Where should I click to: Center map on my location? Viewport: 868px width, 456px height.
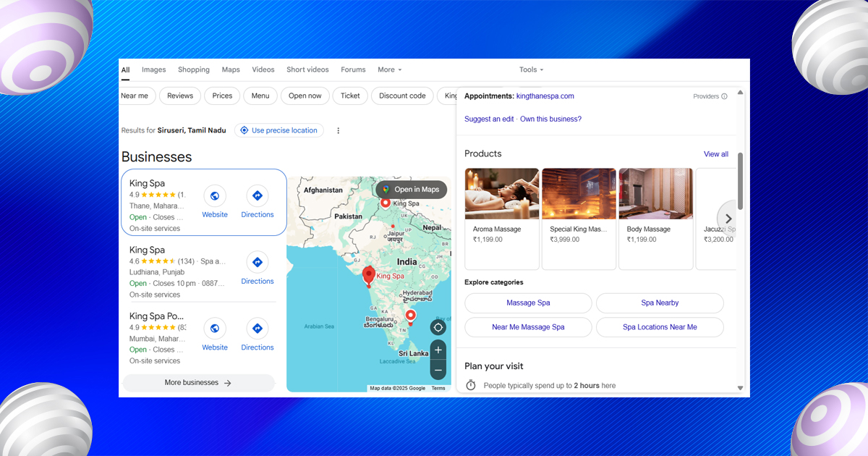pos(438,327)
